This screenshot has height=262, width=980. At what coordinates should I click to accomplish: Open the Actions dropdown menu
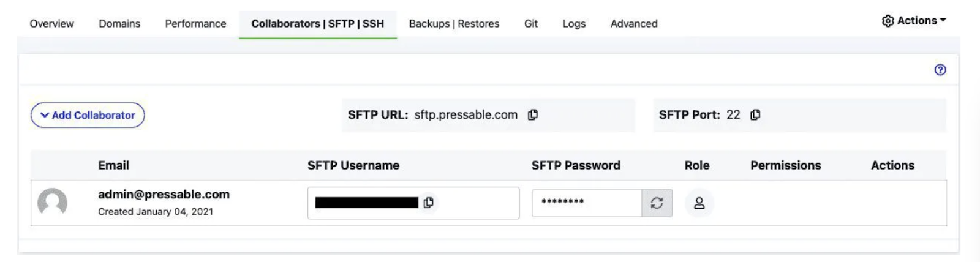click(x=914, y=21)
